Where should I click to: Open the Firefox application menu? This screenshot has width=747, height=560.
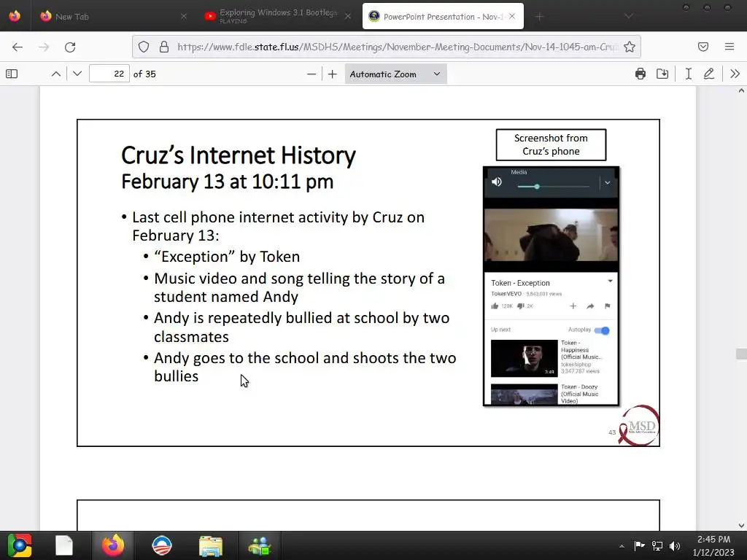[729, 47]
